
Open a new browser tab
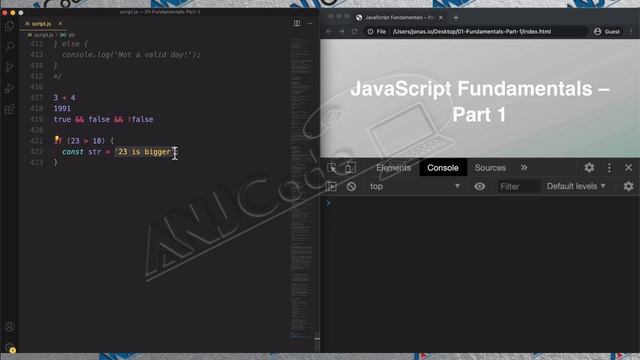click(x=456, y=18)
